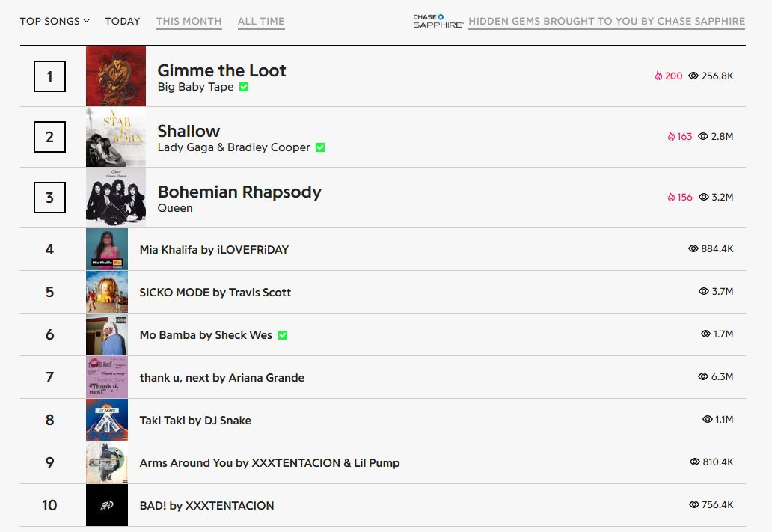772x532 pixels.
Task: Click eye icon beside 1.1M views
Action: tap(708, 419)
